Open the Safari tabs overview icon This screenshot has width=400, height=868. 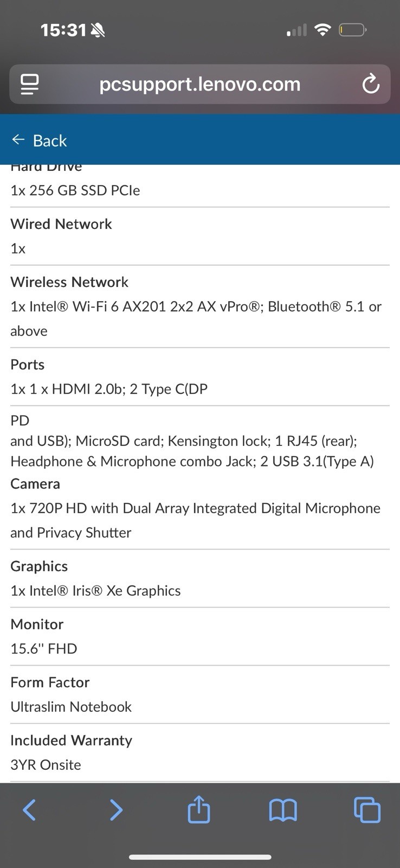click(367, 810)
